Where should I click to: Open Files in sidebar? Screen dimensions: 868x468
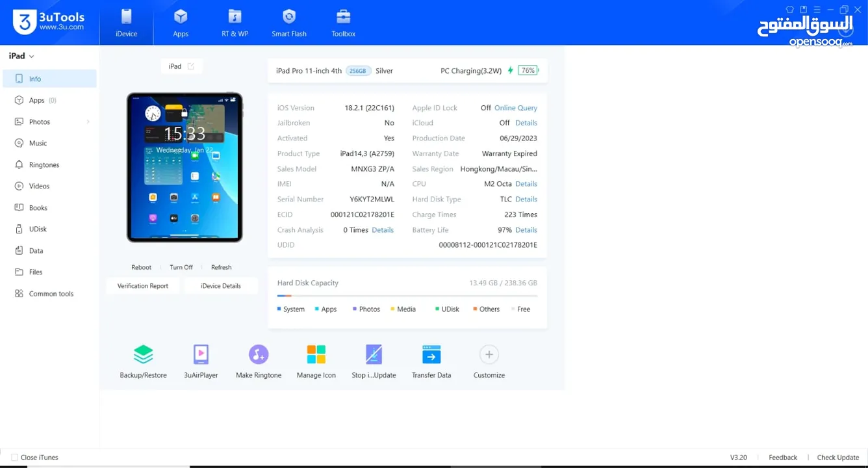click(50, 272)
